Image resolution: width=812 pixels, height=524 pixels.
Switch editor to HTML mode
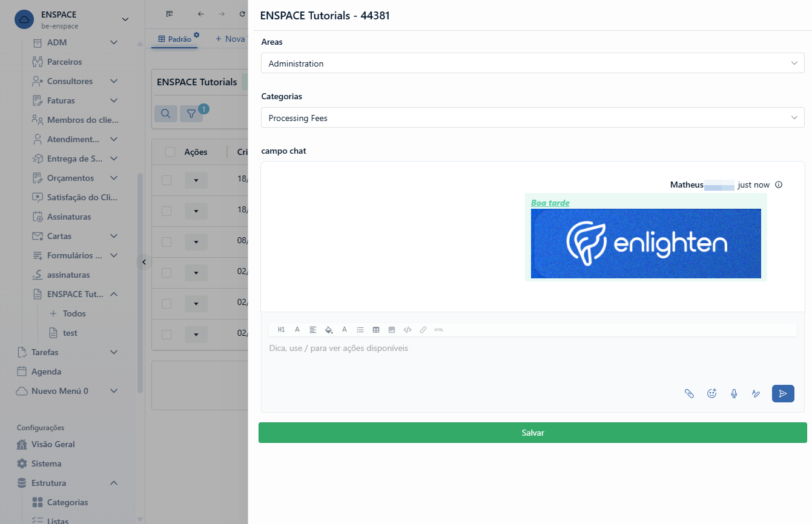click(439, 330)
